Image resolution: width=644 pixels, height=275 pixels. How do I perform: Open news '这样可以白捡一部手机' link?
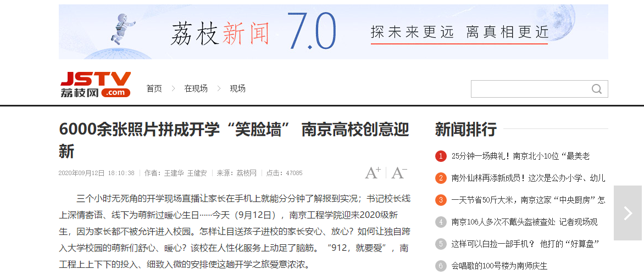tap(525, 244)
